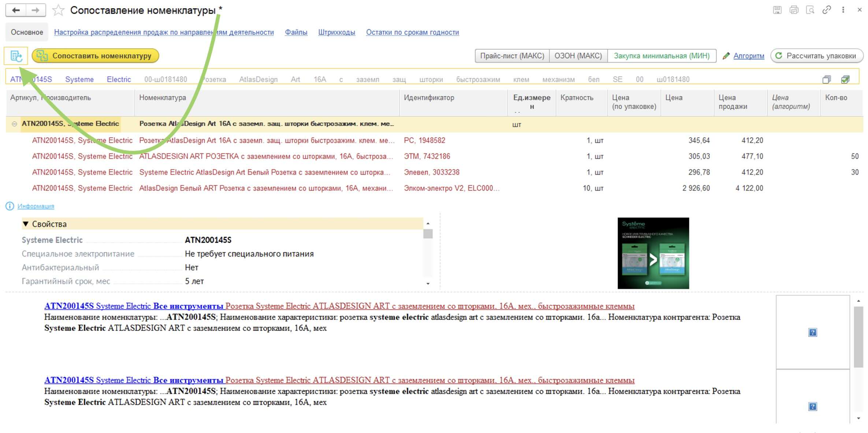This screenshot has width=868, height=433.
Task: Open the Файлы tab link
Action: 296,32
